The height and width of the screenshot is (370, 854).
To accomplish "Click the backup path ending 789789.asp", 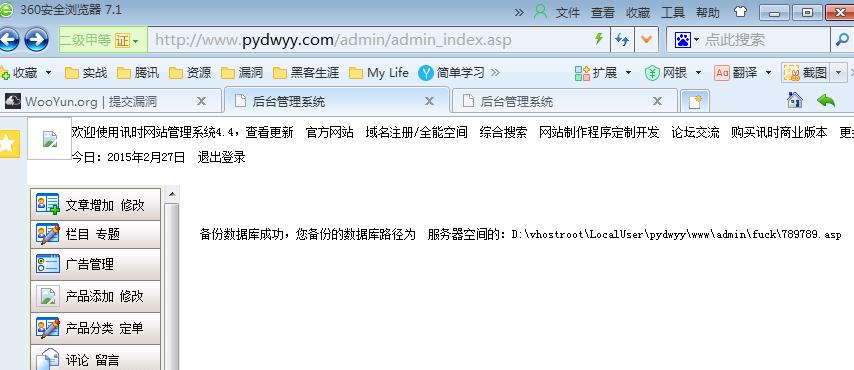I will click(x=676, y=235).
